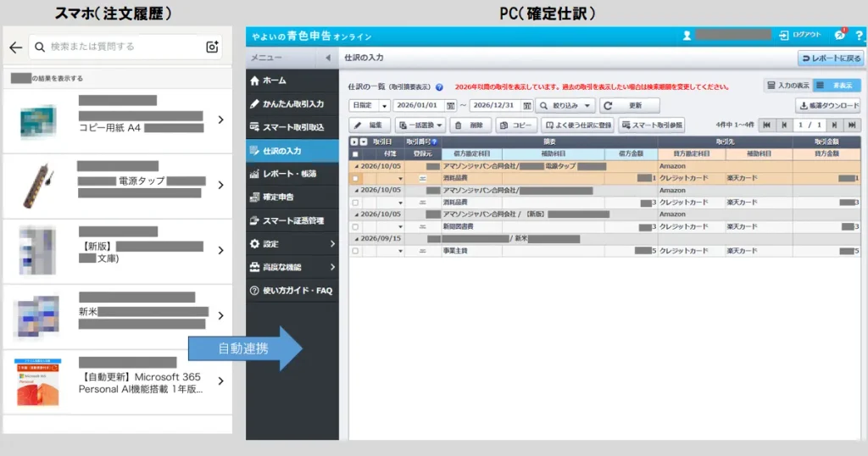Viewport: 868px width, 456px height.
Task: Tap the コピー用紙 A4 order thumbnail
Action: (x=37, y=121)
